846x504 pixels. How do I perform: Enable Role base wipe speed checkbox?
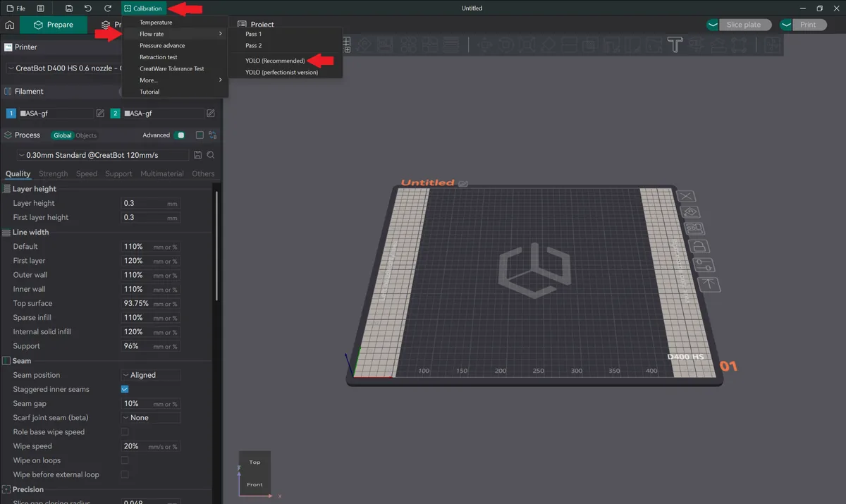(x=125, y=432)
